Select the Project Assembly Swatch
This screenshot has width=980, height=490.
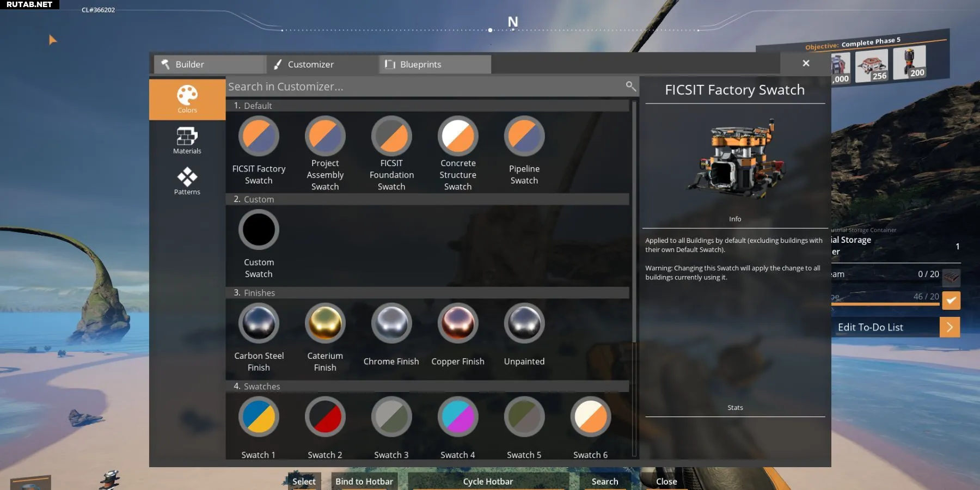325,136
